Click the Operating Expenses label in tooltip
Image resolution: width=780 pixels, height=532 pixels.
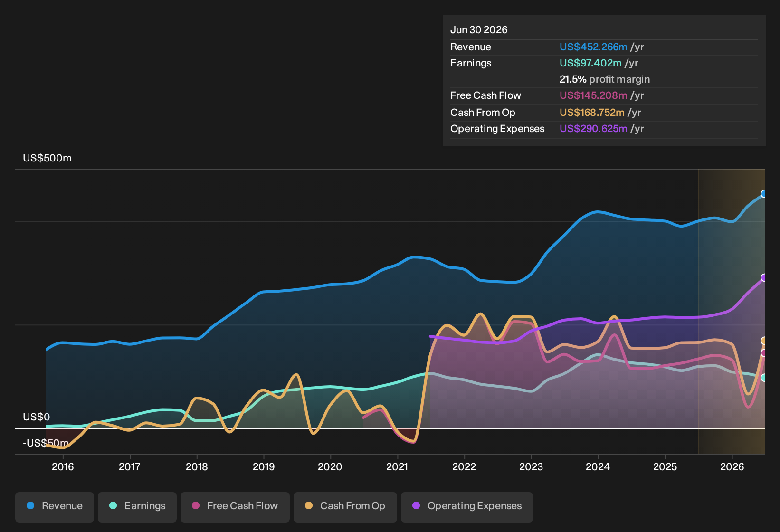point(497,129)
